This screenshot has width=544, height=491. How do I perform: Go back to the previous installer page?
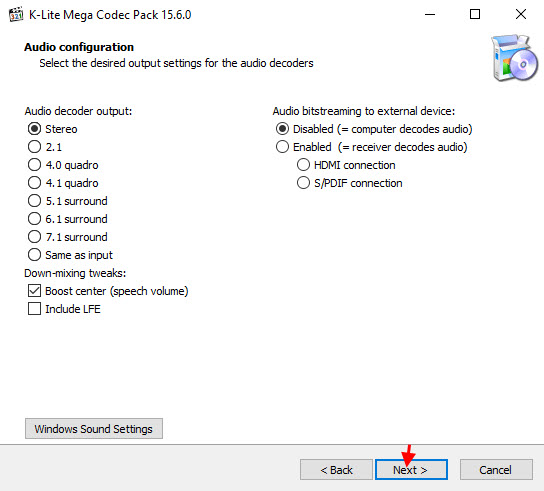click(x=336, y=470)
